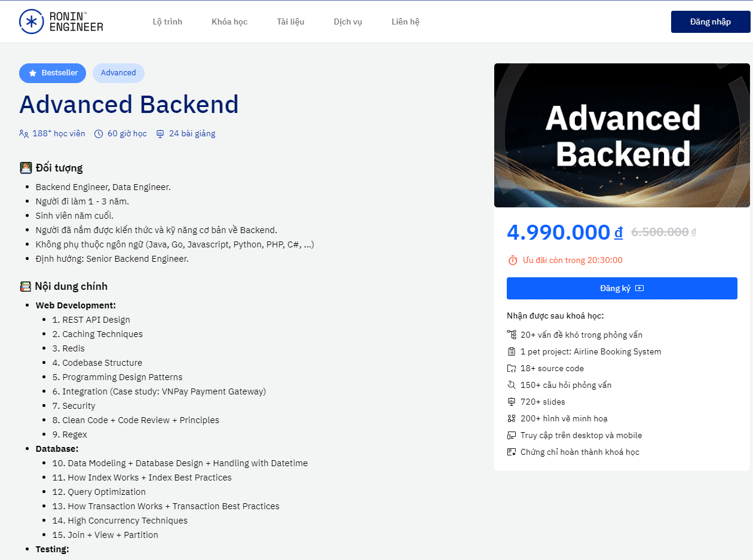This screenshot has height=560, width=753.
Task: Click '2. Caching Techniques' item
Action: coord(97,334)
